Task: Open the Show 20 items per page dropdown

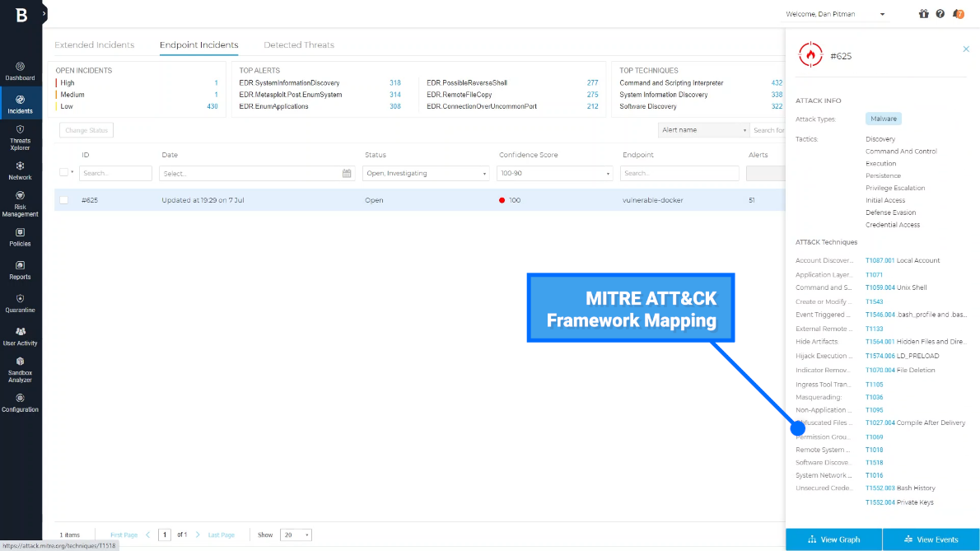Action: click(x=296, y=535)
